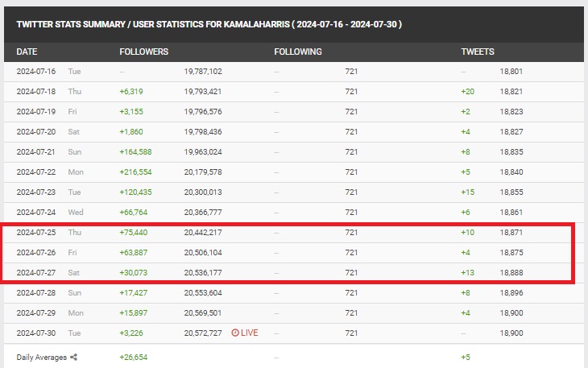Click follower total 20,536,177

pyautogui.click(x=203, y=273)
